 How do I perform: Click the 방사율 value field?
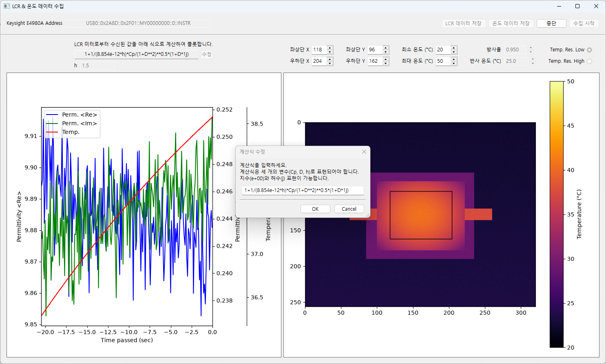516,50
